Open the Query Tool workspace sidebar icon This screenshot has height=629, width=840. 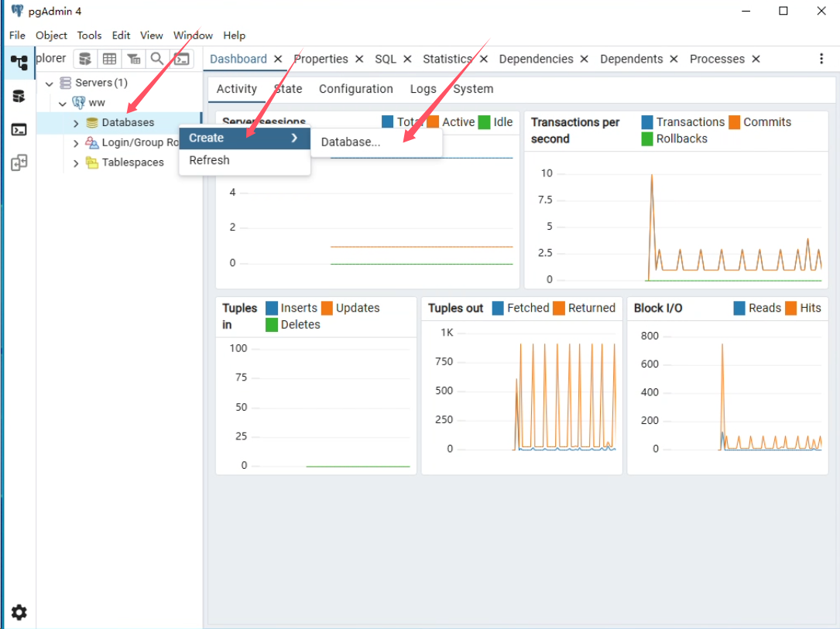click(x=19, y=97)
